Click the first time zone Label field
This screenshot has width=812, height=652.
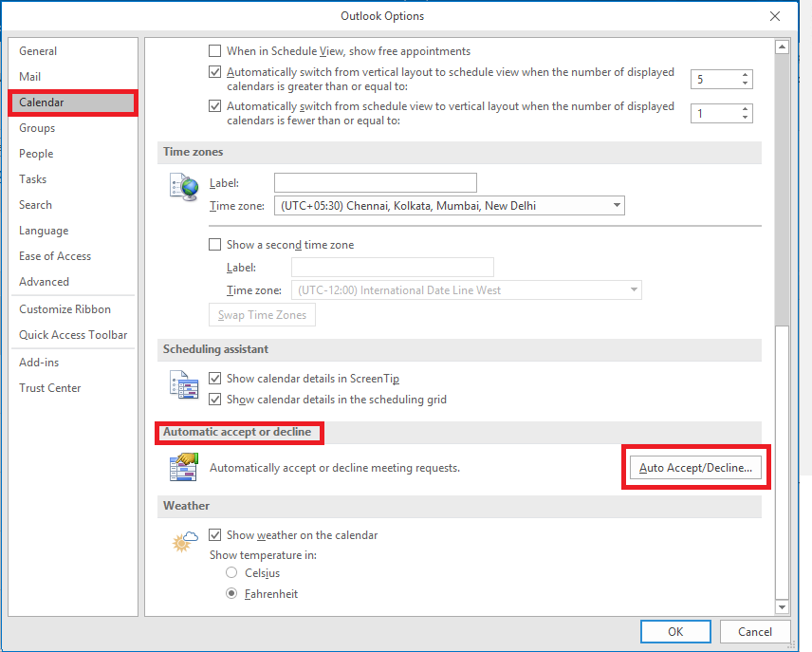(376, 182)
